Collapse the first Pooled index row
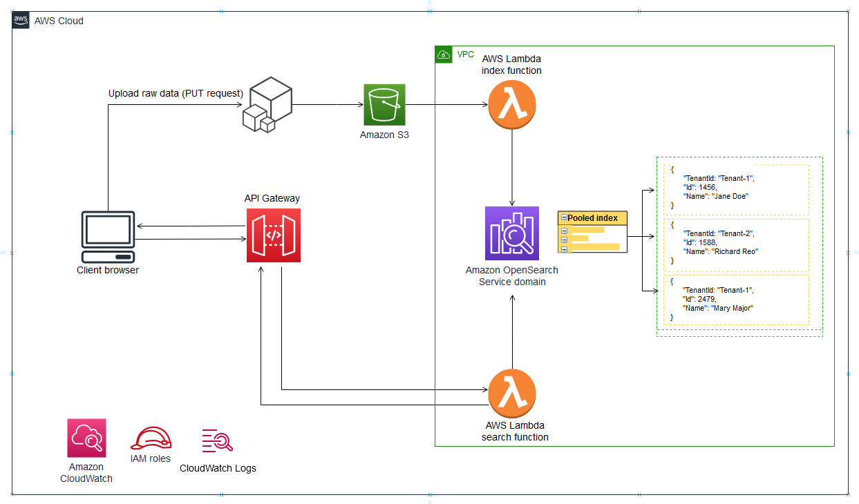Screen dimensions: 859x504 tap(565, 231)
